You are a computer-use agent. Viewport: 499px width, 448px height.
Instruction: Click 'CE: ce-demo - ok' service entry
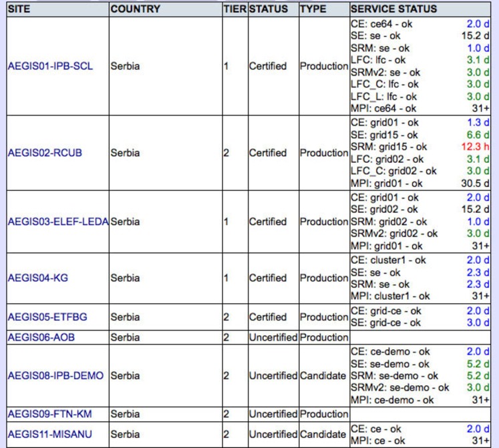(x=390, y=352)
